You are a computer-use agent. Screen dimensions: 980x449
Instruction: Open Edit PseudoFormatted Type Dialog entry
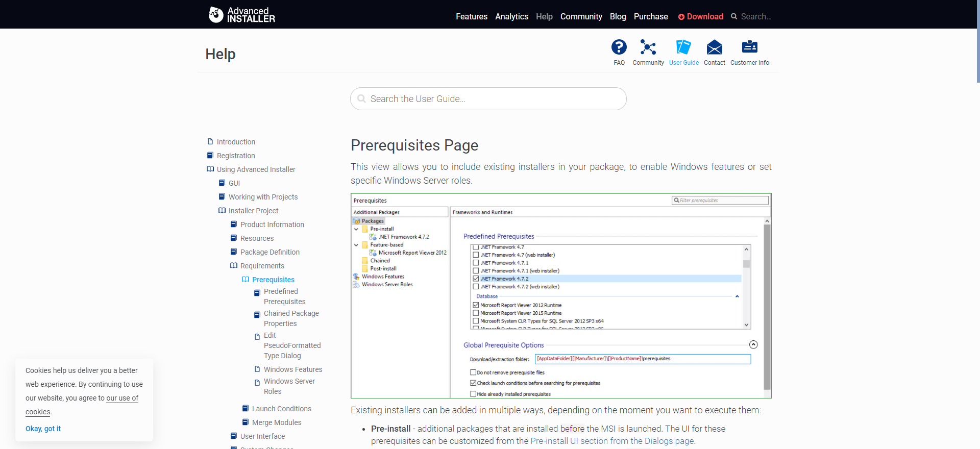point(292,345)
